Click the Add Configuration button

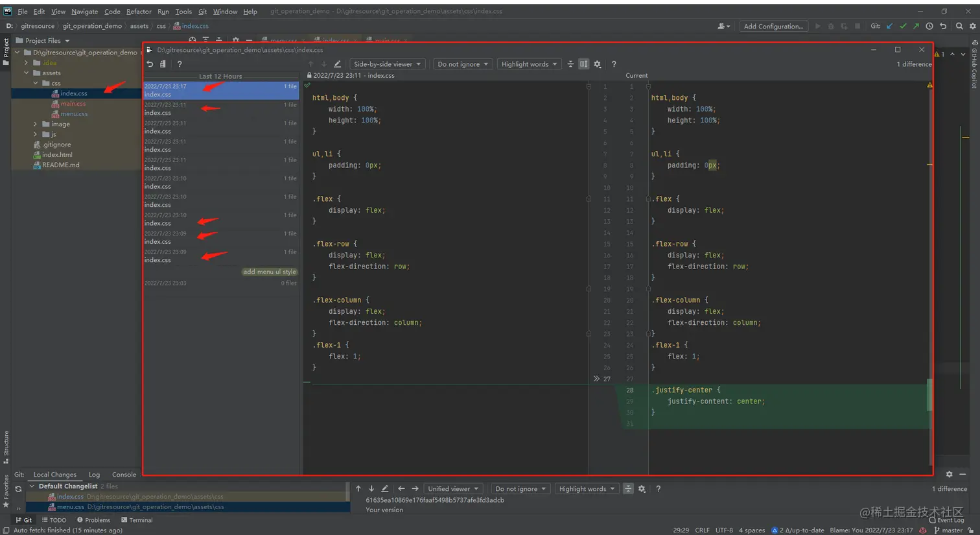pyautogui.click(x=773, y=27)
